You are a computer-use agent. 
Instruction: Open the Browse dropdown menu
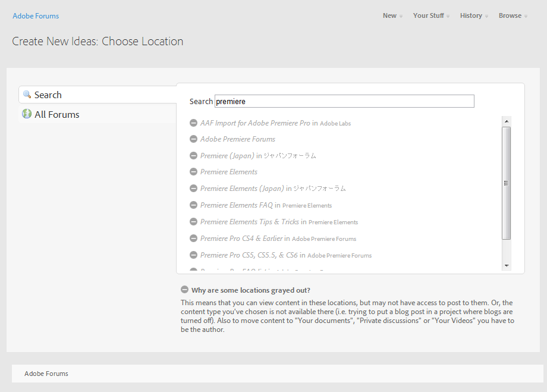(513, 15)
